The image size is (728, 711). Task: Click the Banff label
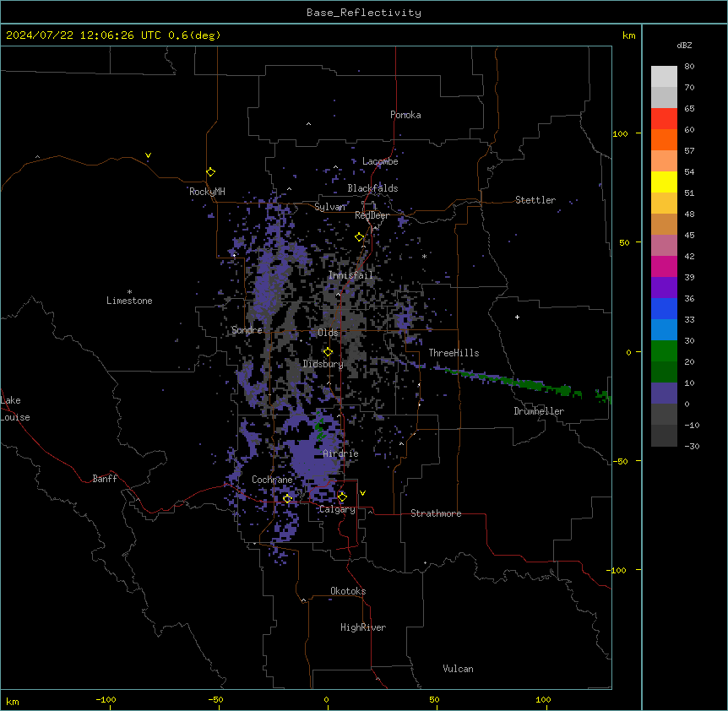coord(105,479)
